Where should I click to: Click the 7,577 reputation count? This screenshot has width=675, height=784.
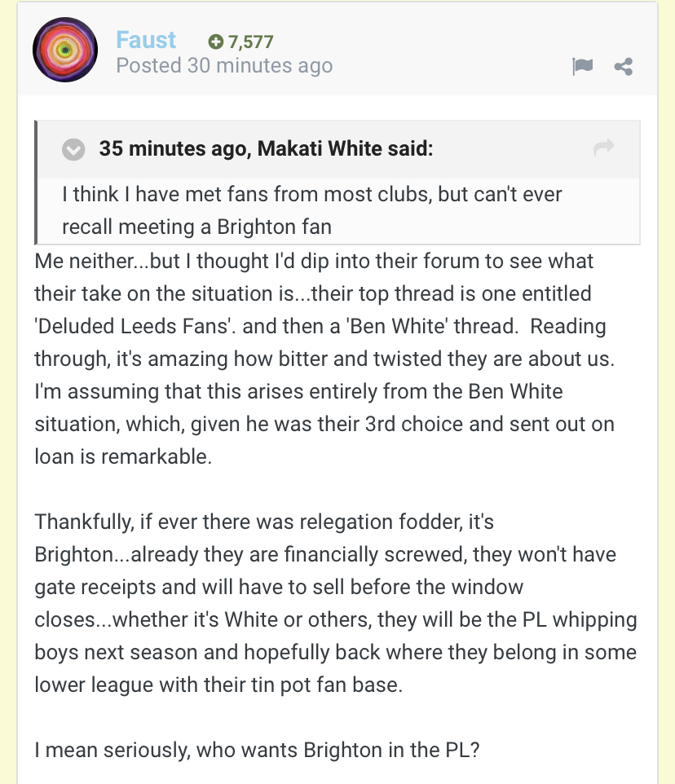(x=250, y=42)
